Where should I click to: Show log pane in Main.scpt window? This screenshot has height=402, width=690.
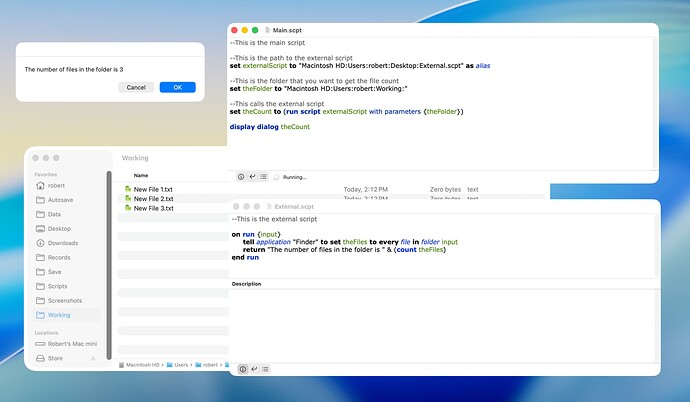tap(263, 177)
